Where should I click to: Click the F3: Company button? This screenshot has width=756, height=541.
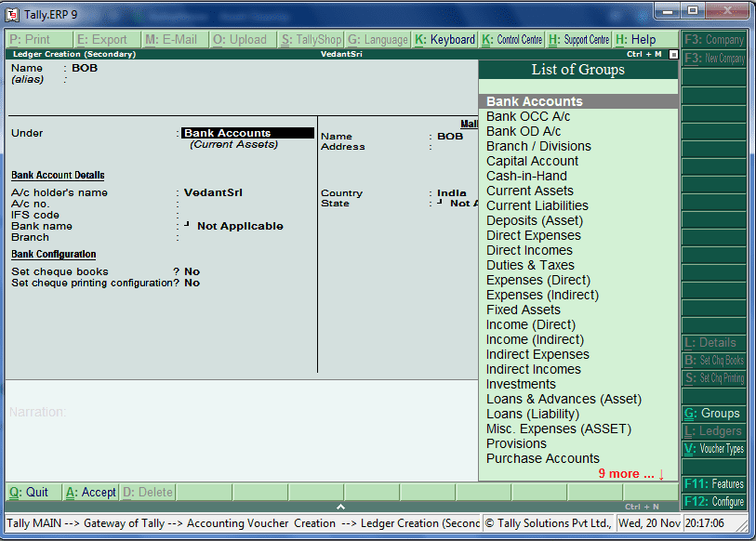click(714, 40)
